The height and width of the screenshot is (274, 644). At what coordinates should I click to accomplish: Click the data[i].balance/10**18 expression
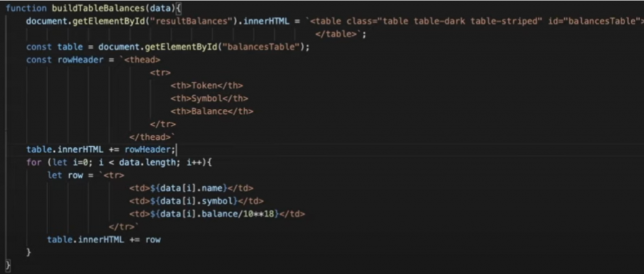click(217, 214)
